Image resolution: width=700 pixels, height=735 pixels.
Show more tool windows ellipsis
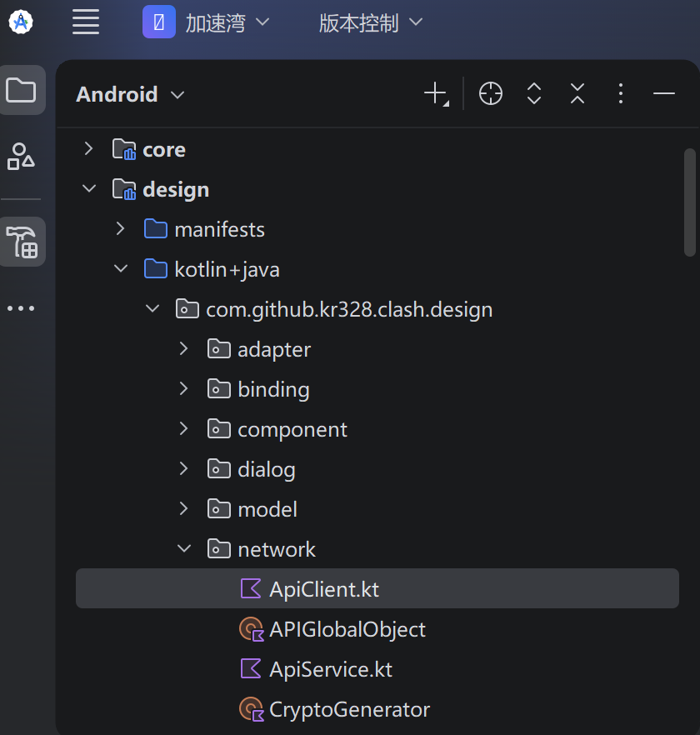(x=21, y=308)
